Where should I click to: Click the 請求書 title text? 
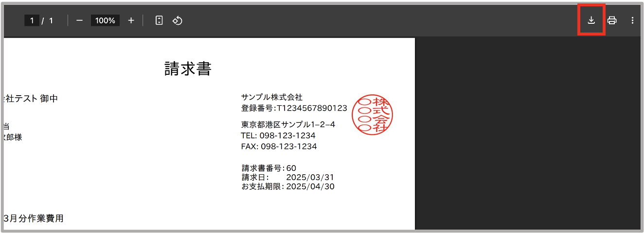[188, 69]
